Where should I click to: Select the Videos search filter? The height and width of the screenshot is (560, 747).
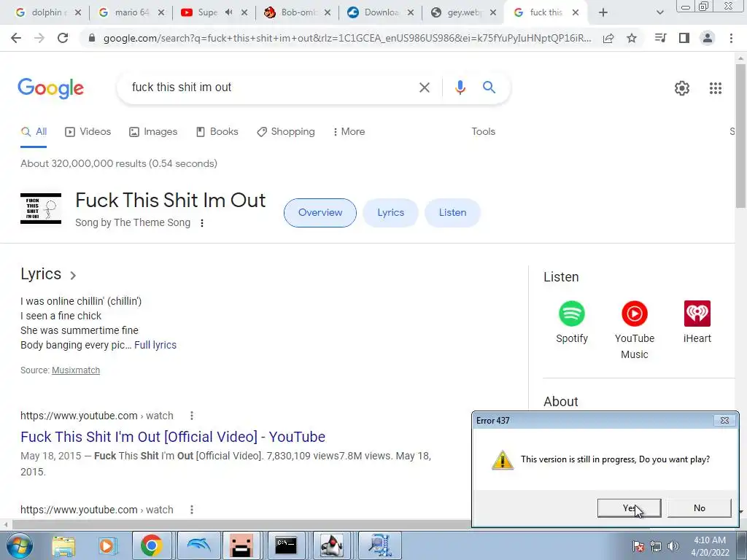point(88,131)
